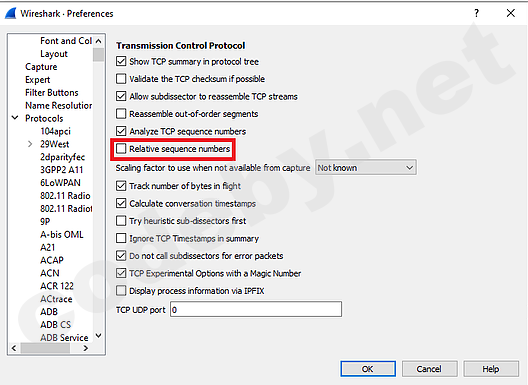This screenshot has height=385, width=528.
Task: Open the Scaling factor 'Not known' dropdown
Action: pyautogui.click(x=366, y=167)
